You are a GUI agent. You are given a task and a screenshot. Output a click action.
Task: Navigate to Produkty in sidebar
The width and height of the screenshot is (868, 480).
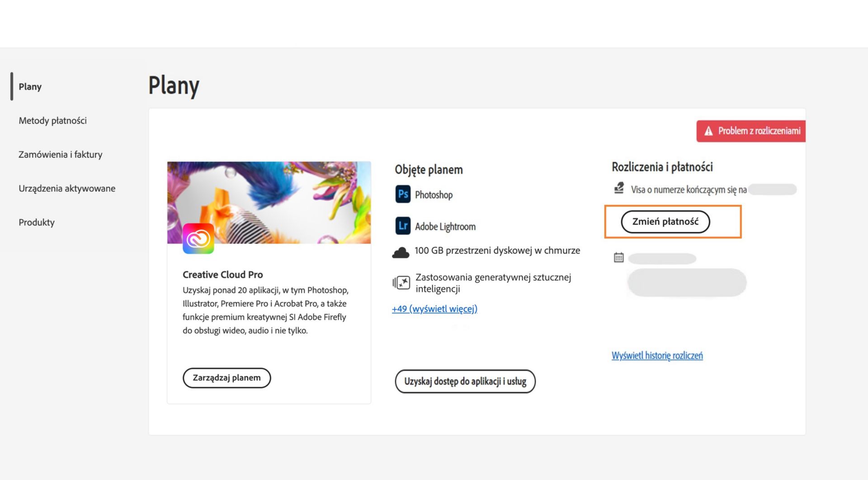pos(37,222)
